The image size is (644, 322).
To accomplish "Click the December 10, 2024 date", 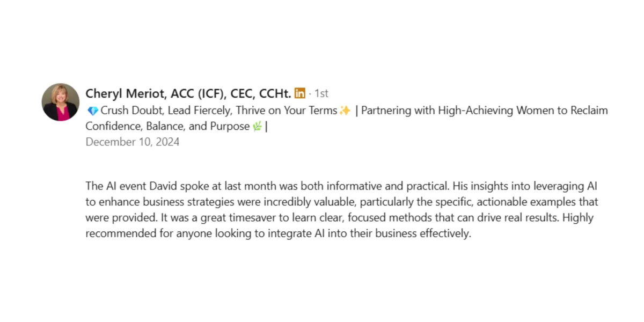I will [x=133, y=142].
